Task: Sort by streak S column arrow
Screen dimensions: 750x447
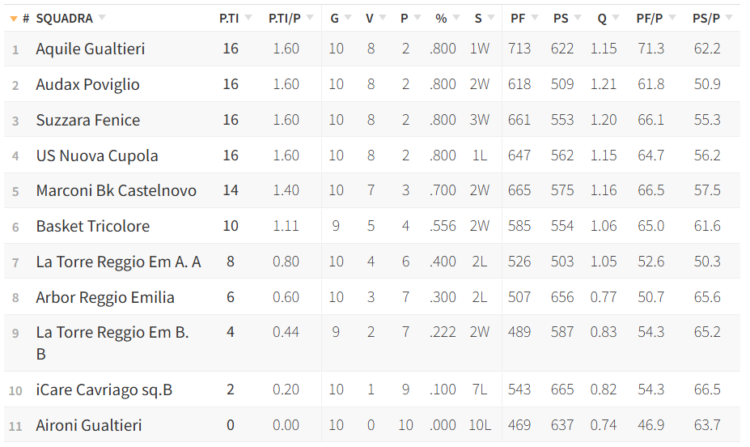Action: pos(490,18)
